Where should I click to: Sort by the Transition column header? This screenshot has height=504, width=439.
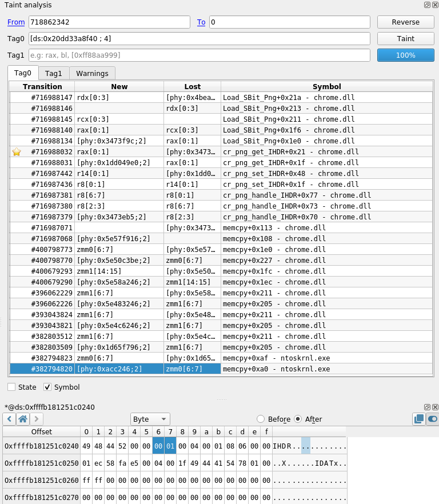pos(42,86)
